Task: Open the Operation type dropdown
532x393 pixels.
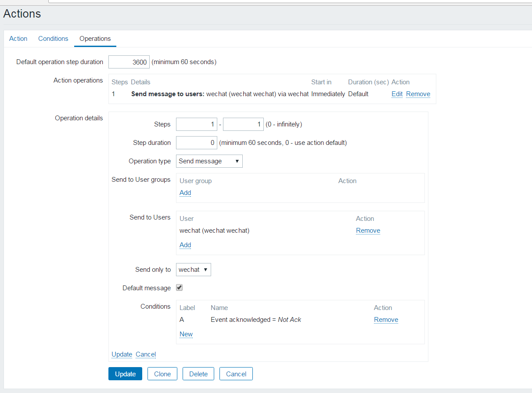Action: coord(209,161)
